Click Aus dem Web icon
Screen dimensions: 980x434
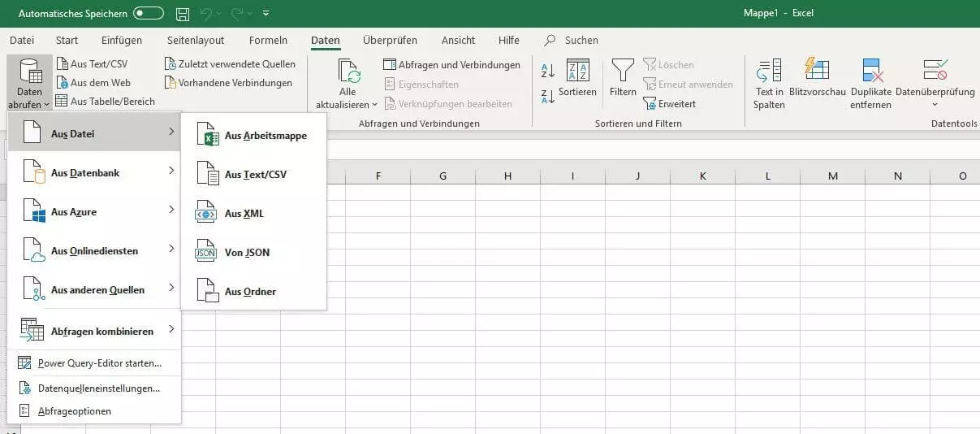coord(63,83)
